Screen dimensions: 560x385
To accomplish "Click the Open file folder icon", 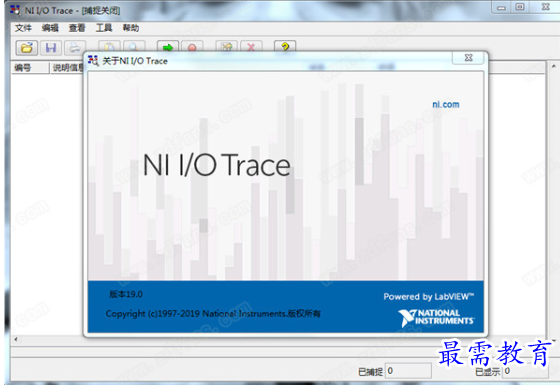I will pyautogui.click(x=27, y=48).
